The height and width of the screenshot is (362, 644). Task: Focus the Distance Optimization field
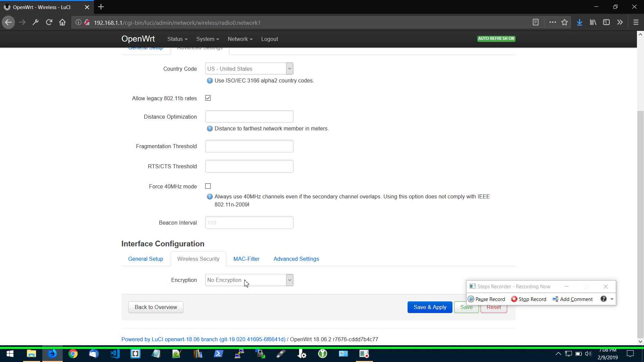pyautogui.click(x=249, y=117)
